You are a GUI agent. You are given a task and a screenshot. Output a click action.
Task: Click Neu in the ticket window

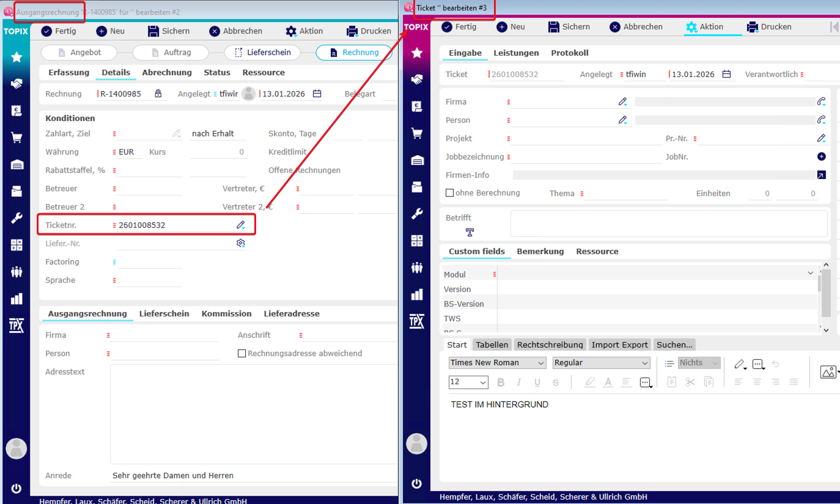coord(511,27)
